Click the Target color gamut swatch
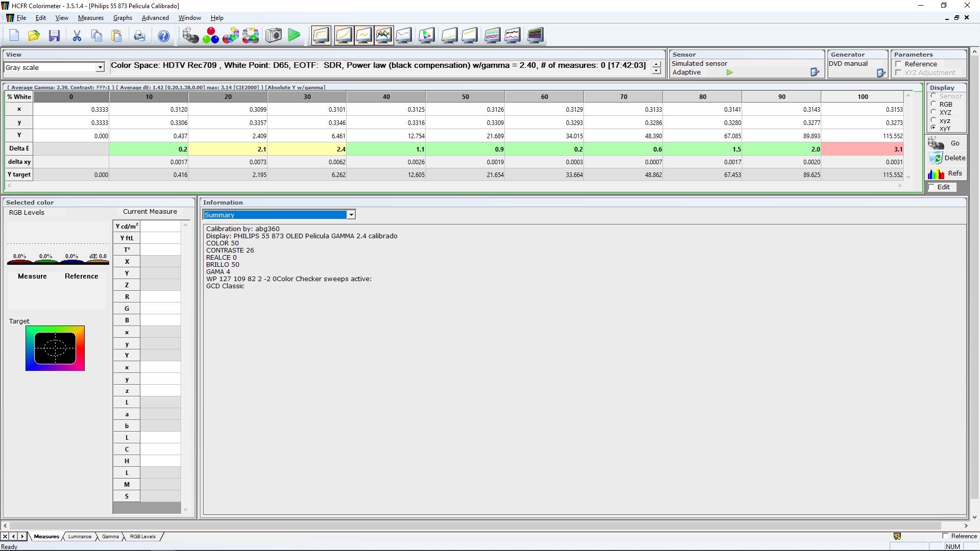The image size is (980, 551). [55, 348]
